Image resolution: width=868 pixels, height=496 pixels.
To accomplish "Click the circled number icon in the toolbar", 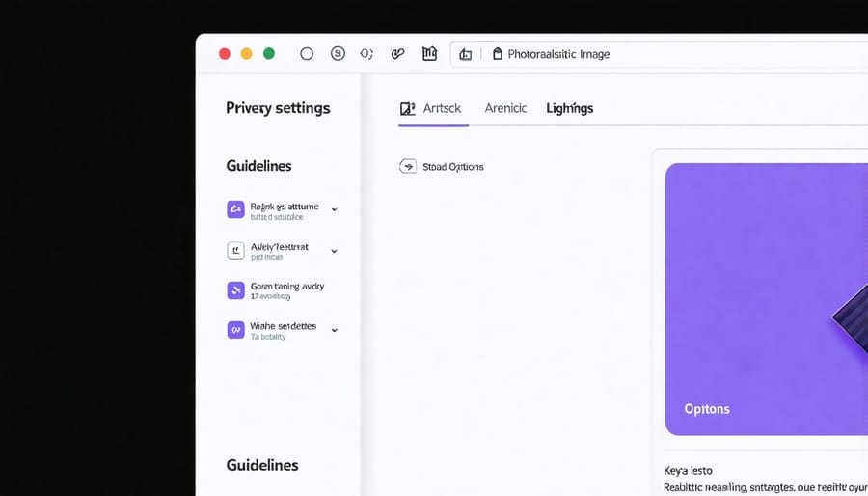I will click(338, 53).
